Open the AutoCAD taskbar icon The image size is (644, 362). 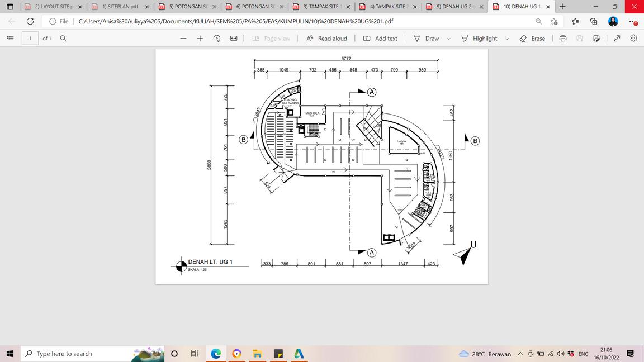click(299, 354)
